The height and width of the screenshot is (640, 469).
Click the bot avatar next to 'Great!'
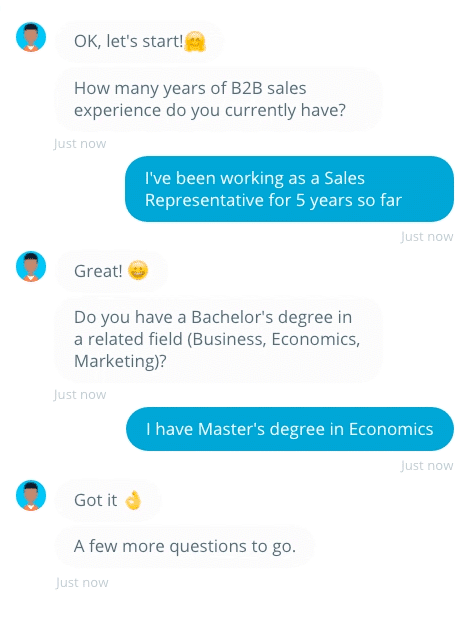[31, 266]
